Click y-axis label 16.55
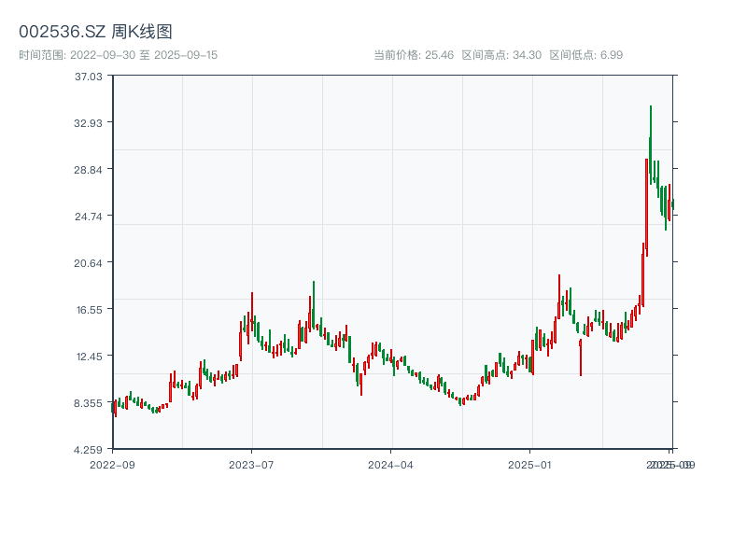747x560 pixels. (89, 310)
